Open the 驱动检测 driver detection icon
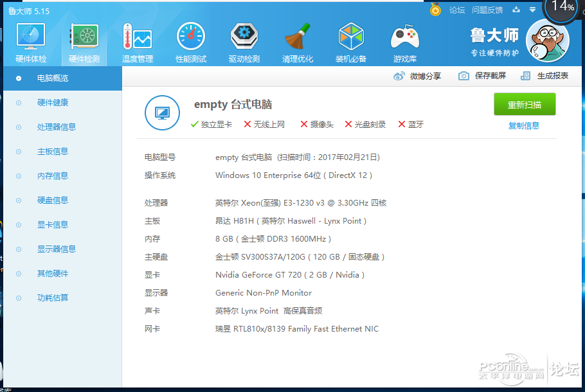This screenshot has width=585, height=392. [244, 43]
